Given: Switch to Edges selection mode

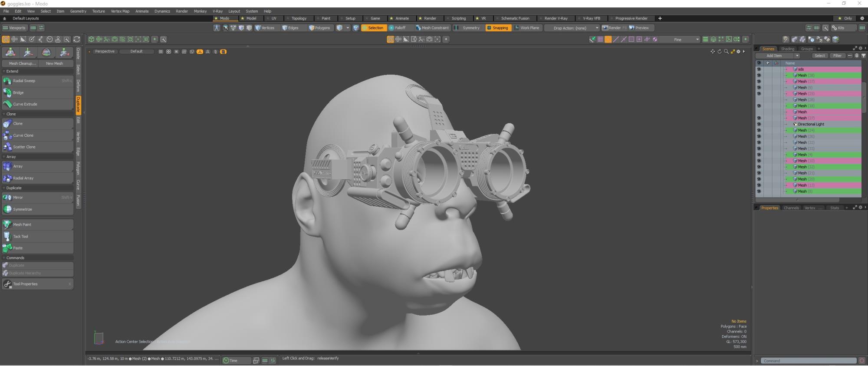Looking at the screenshot, I should click(290, 28).
